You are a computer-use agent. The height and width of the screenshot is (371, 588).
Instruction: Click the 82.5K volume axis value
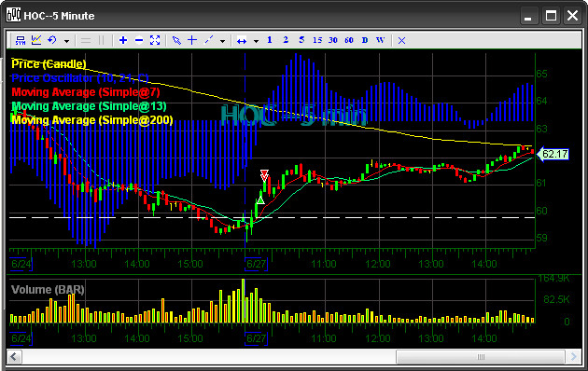[556, 299]
